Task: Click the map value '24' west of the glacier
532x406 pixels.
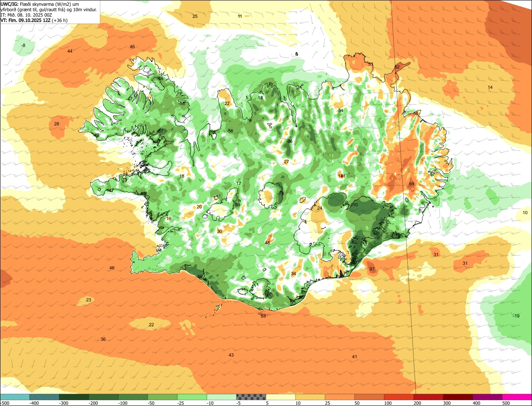Action: coord(320,208)
